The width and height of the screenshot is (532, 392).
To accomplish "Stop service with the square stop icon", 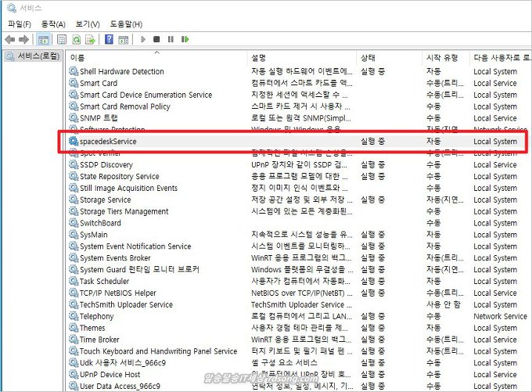I will tap(156, 39).
